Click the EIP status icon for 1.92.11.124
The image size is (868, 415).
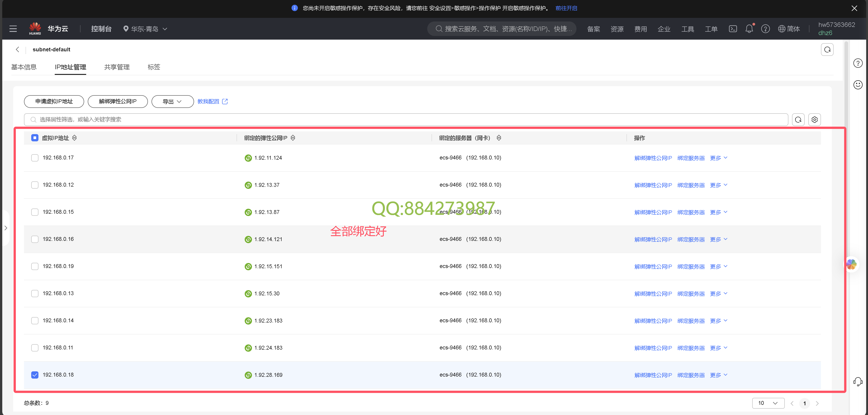[248, 158]
